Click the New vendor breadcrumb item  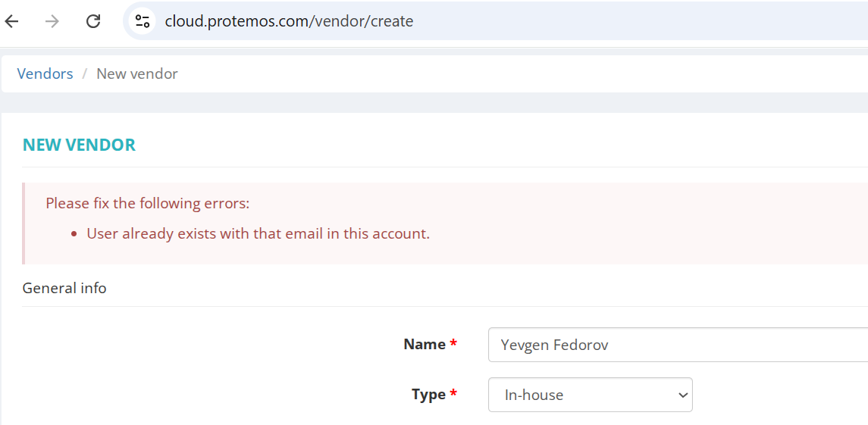tap(137, 74)
